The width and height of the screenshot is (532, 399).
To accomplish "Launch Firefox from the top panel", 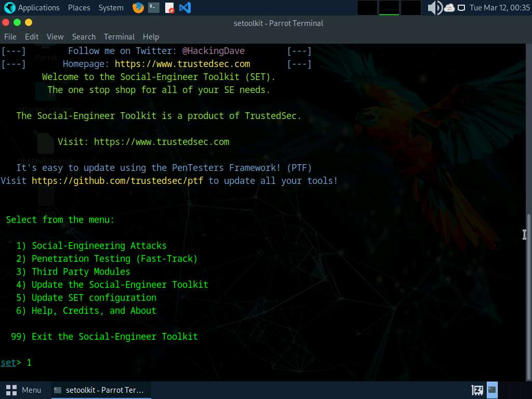I will 138,8.
